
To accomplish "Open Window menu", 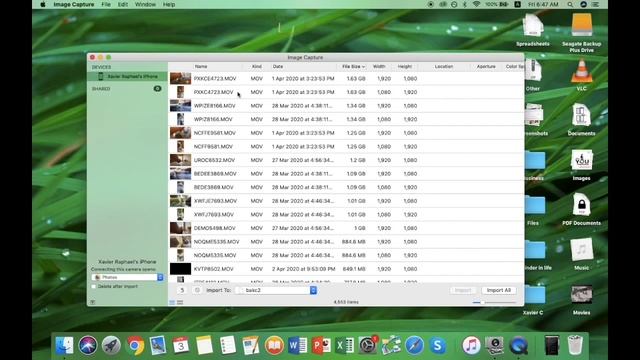I will [145, 4].
